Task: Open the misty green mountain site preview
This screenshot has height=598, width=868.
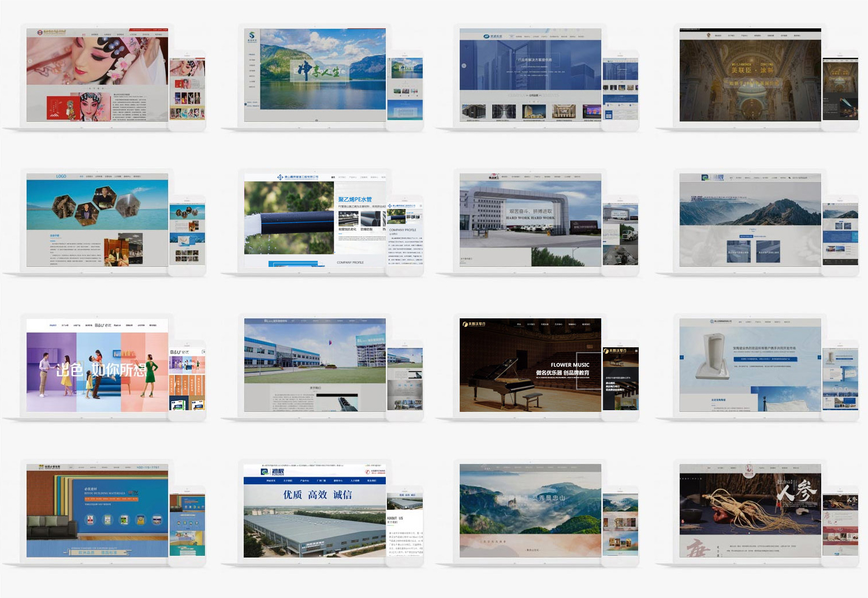Action: 530,511
